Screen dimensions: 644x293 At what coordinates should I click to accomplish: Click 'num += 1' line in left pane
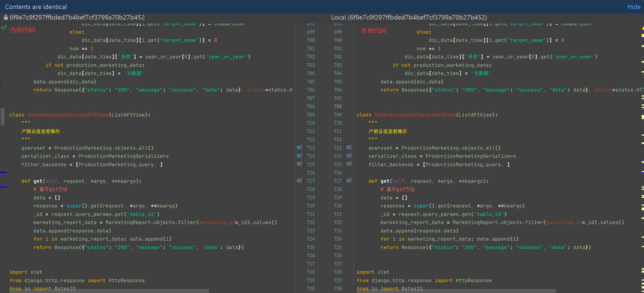[x=81, y=48]
